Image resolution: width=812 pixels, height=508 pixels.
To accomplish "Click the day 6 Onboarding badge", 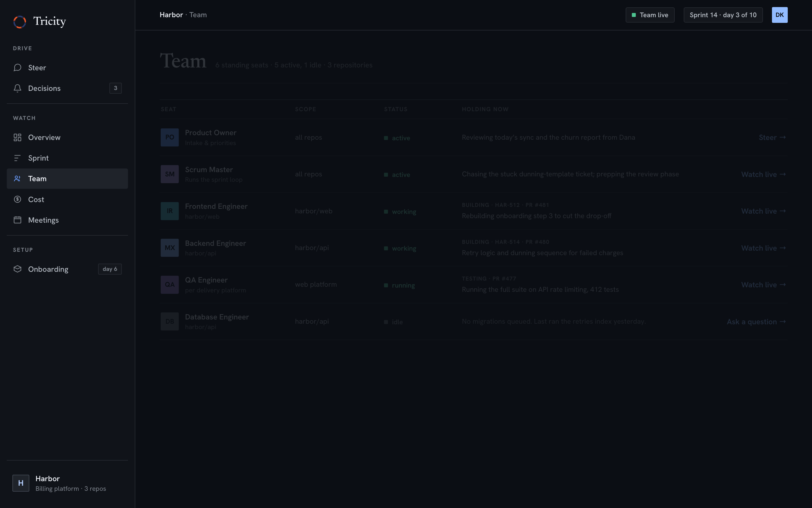I will (110, 269).
